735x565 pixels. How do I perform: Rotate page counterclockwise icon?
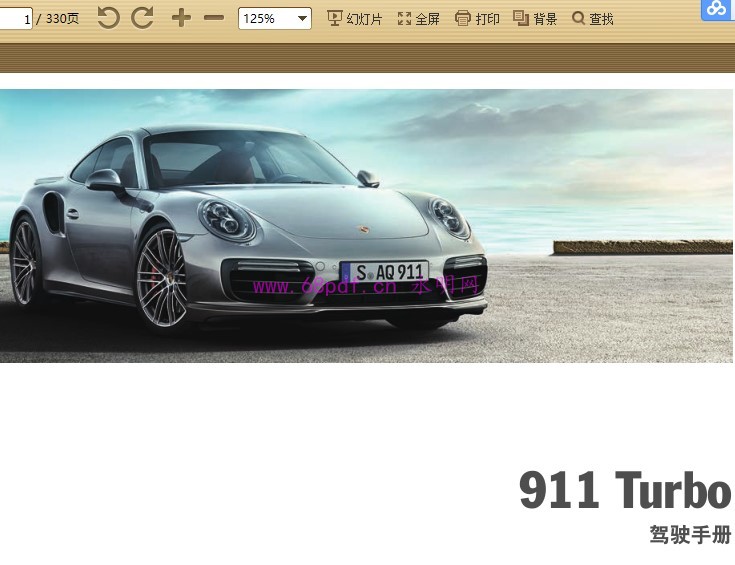pyautogui.click(x=108, y=18)
